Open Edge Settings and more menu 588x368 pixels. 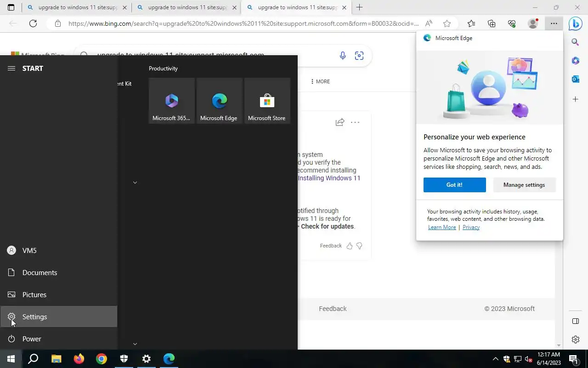[x=554, y=23]
